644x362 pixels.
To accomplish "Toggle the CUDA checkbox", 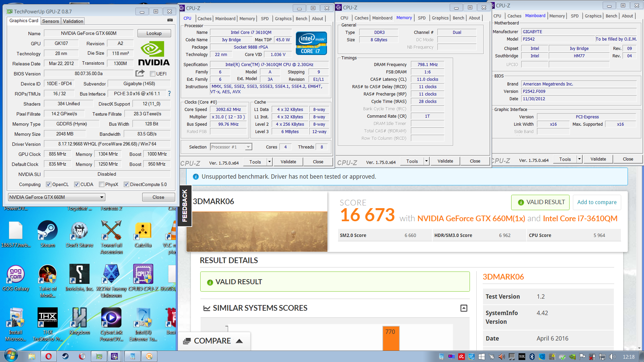I will pyautogui.click(x=77, y=184).
